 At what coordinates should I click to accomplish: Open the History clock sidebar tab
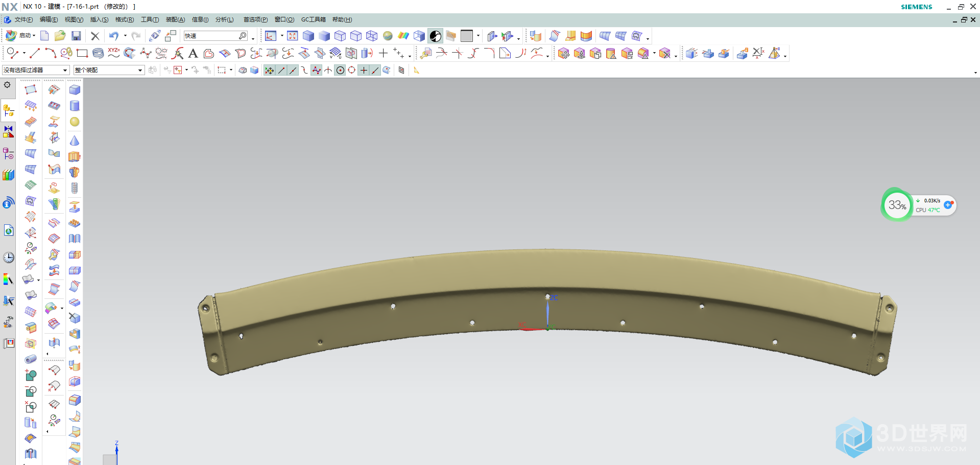[9, 257]
